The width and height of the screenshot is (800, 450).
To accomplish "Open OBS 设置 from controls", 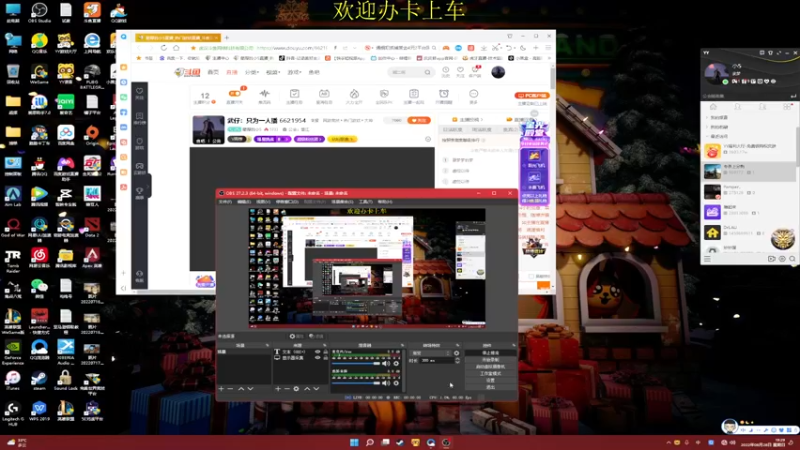I will point(490,380).
